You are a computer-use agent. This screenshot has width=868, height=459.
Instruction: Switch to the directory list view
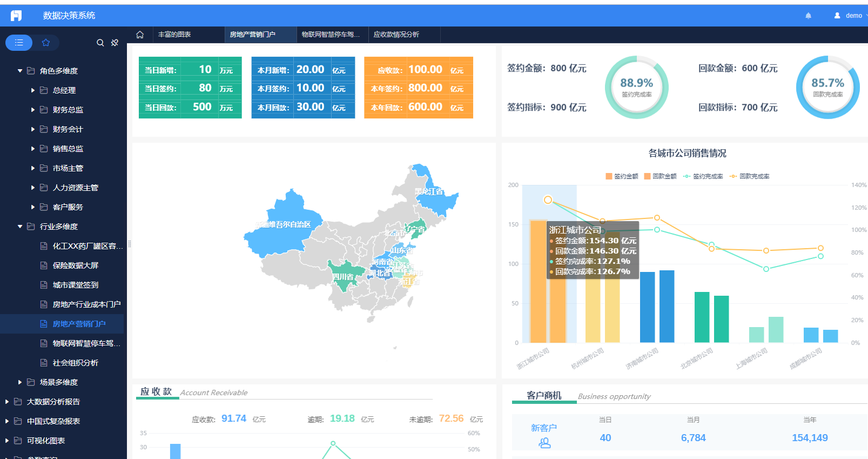(x=19, y=43)
